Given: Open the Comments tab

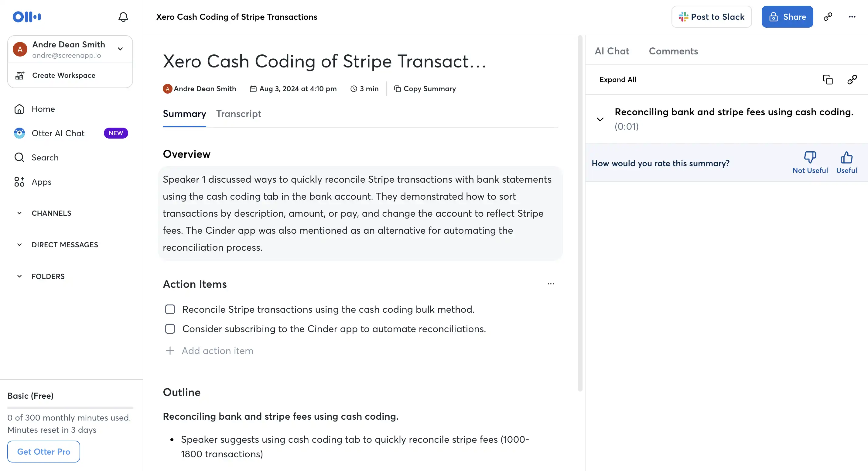Looking at the screenshot, I should [673, 51].
